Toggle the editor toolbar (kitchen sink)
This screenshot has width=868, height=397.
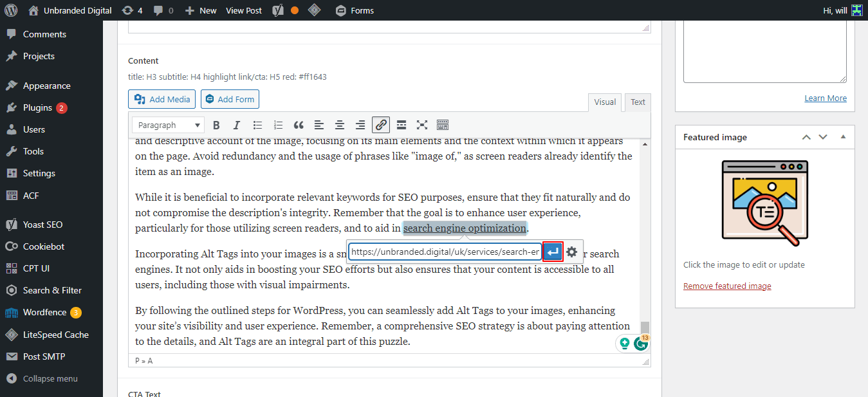(x=443, y=125)
